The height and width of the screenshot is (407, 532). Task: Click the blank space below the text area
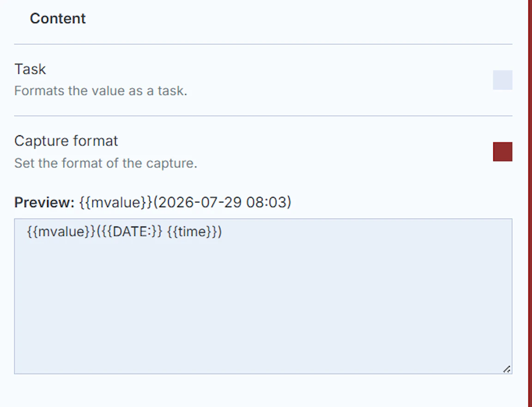[x=263, y=391]
